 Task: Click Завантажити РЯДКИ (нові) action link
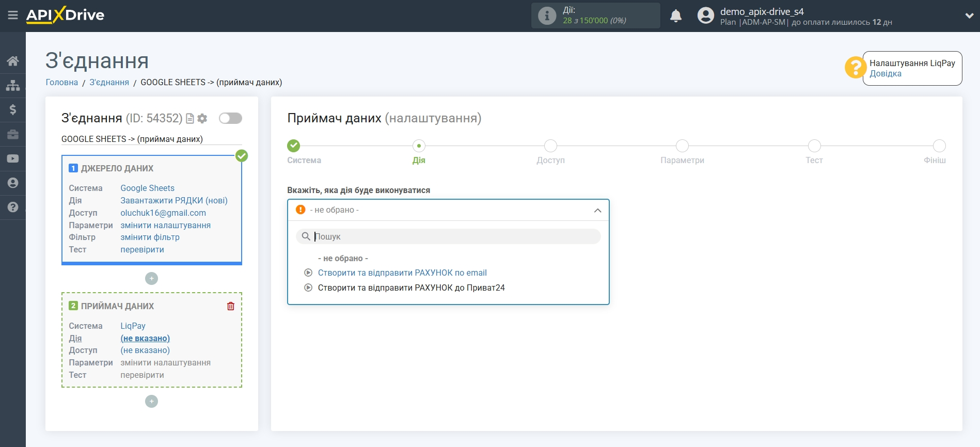[x=174, y=201]
